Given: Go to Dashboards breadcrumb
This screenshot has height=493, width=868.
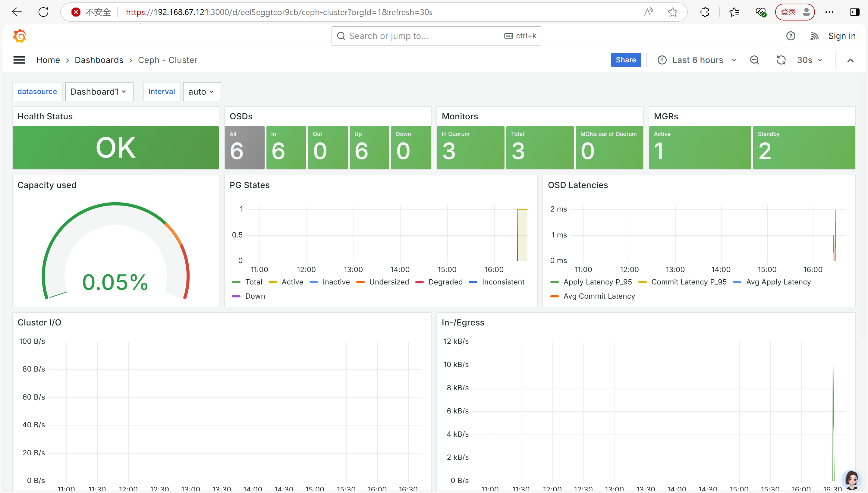Looking at the screenshot, I should point(99,60).
